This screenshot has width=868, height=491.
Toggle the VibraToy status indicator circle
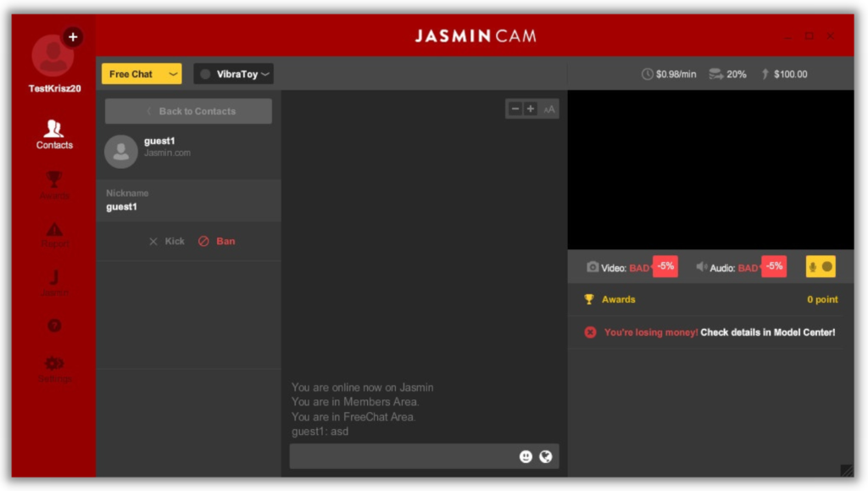205,74
